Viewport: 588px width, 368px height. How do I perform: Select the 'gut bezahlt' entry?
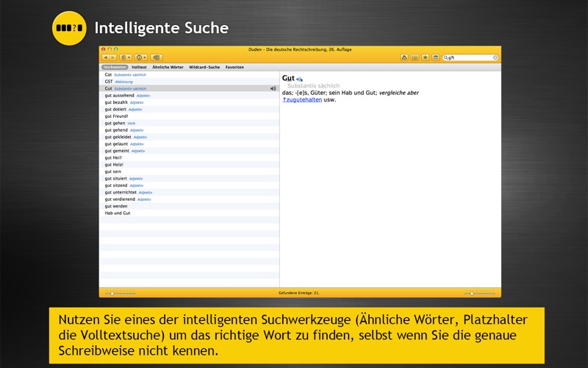(x=190, y=102)
